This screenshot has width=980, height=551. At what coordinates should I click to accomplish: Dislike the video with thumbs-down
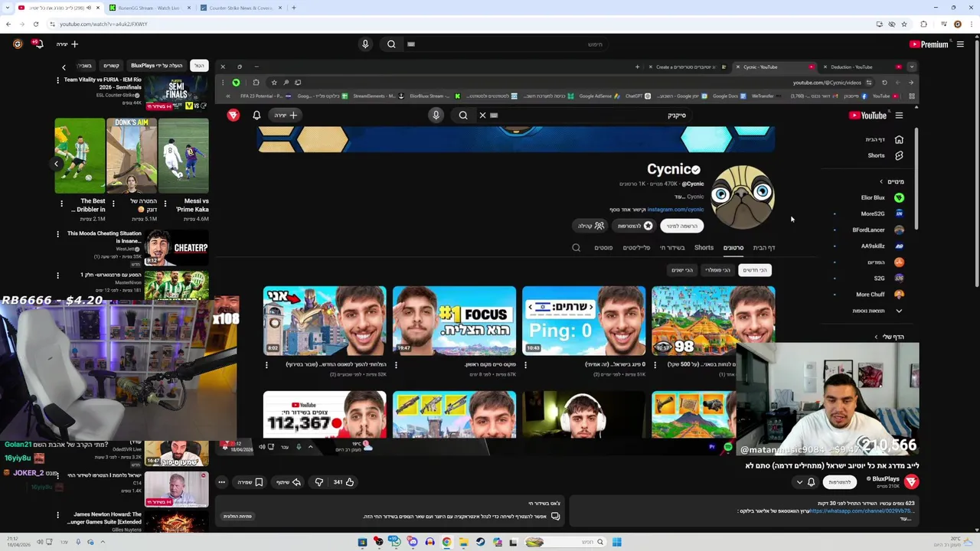319,482
